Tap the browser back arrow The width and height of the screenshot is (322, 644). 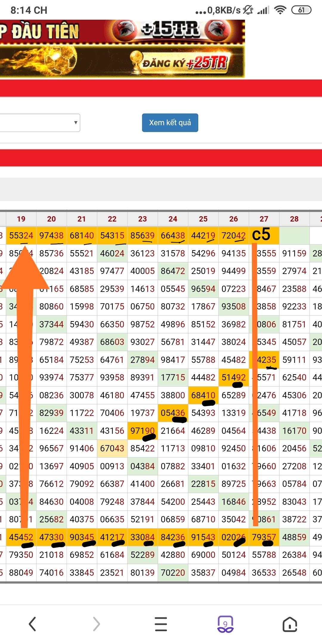32,624
